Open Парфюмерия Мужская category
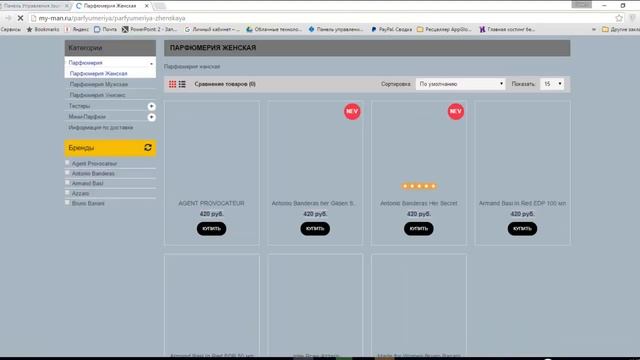This screenshot has width=640, height=360. [x=99, y=84]
